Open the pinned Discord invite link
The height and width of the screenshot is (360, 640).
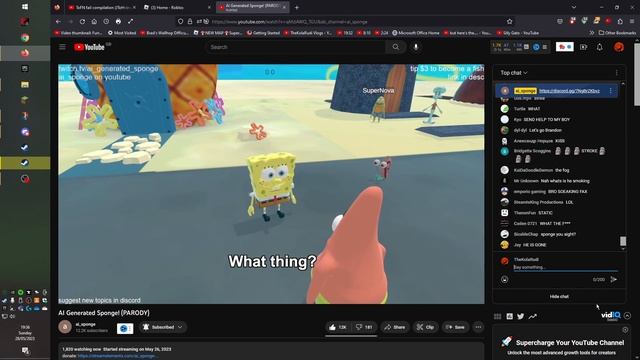(x=569, y=91)
